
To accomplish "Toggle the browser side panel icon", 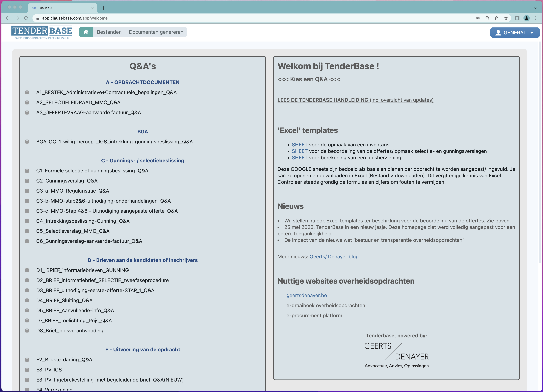I will pyautogui.click(x=517, y=18).
